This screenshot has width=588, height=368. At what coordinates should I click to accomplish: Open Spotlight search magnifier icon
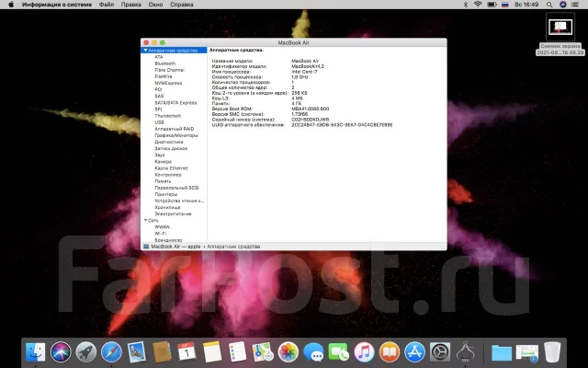click(549, 5)
